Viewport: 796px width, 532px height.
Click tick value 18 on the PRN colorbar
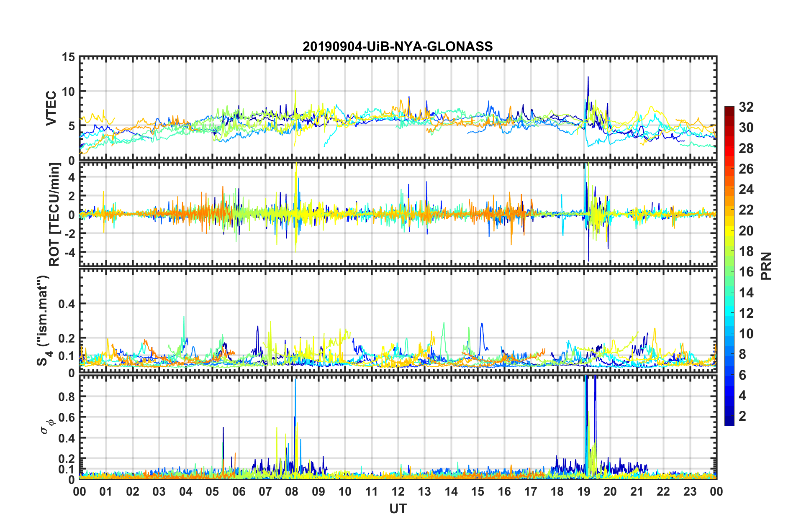(x=746, y=251)
